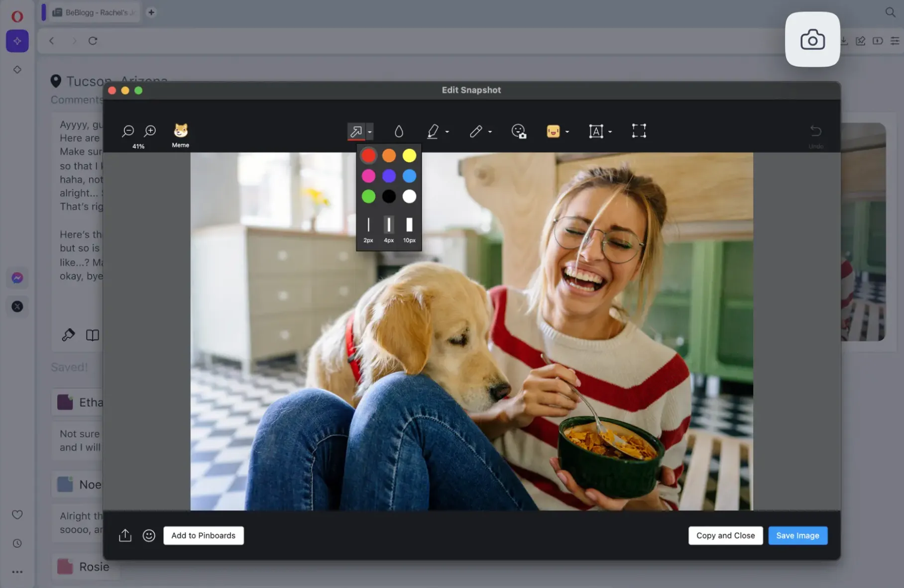Select the Arrow annotation tool
The width and height of the screenshot is (904, 588).
coord(355,131)
